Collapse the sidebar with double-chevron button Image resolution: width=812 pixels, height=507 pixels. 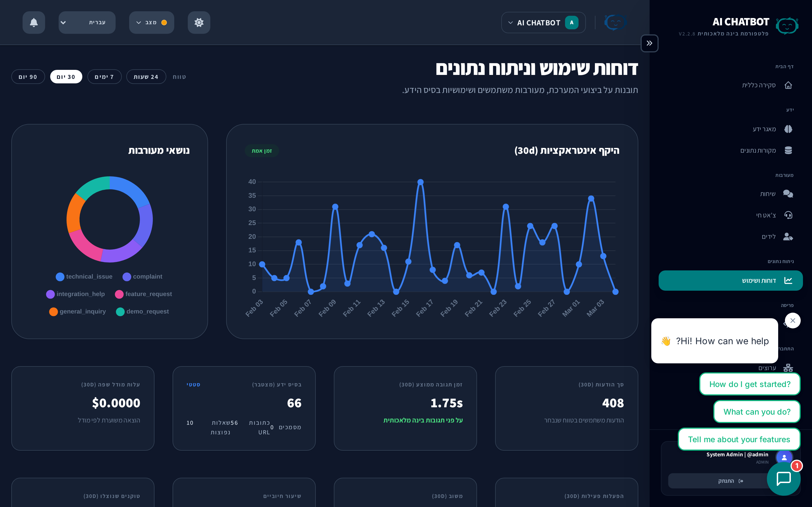tap(649, 43)
